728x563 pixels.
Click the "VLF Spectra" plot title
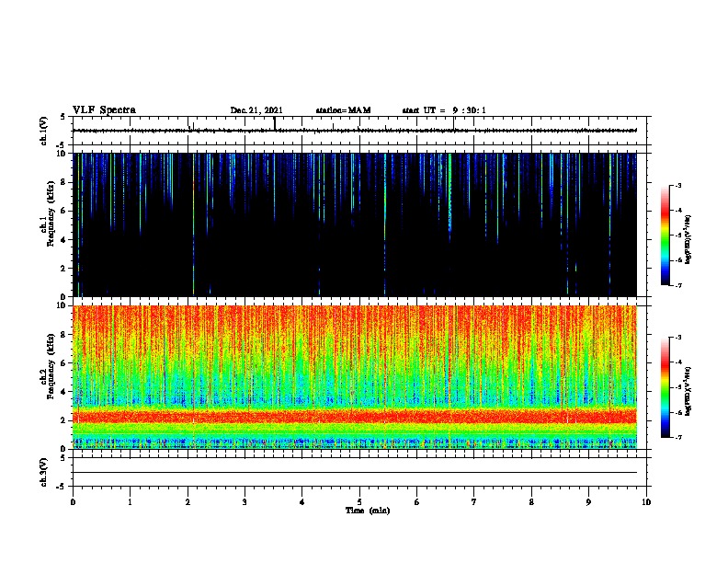(x=104, y=110)
